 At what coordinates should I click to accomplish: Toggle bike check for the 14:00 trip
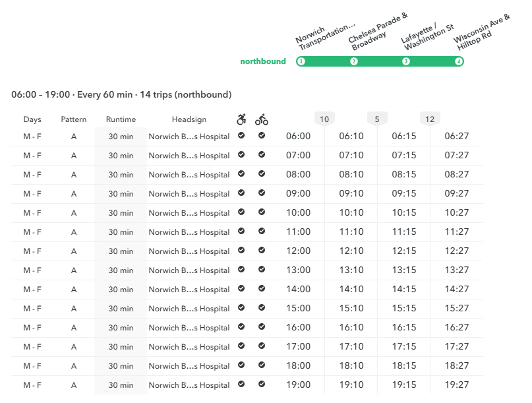pos(262,288)
